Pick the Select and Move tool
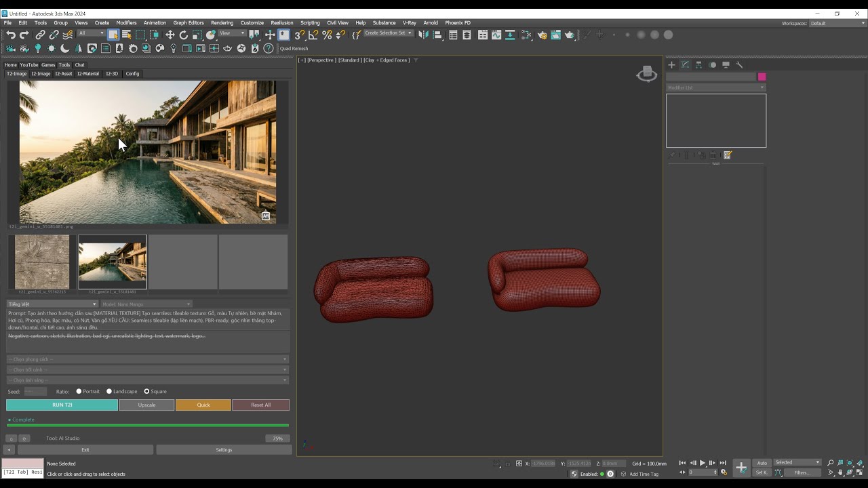 click(x=170, y=35)
